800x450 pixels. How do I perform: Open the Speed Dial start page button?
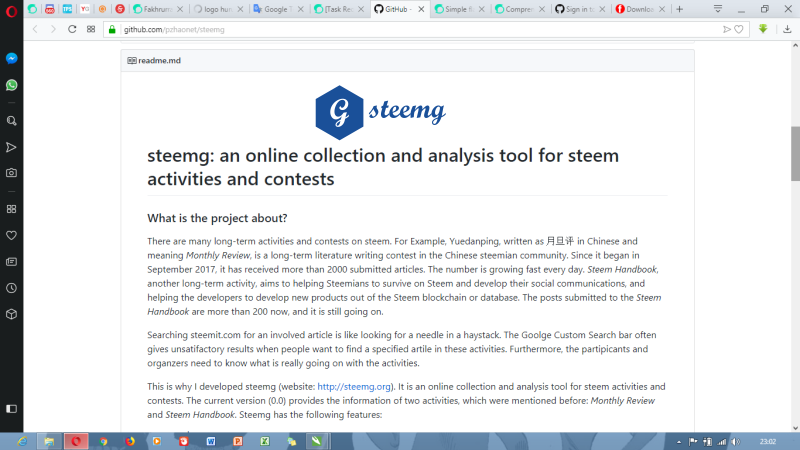pyautogui.click(x=91, y=30)
